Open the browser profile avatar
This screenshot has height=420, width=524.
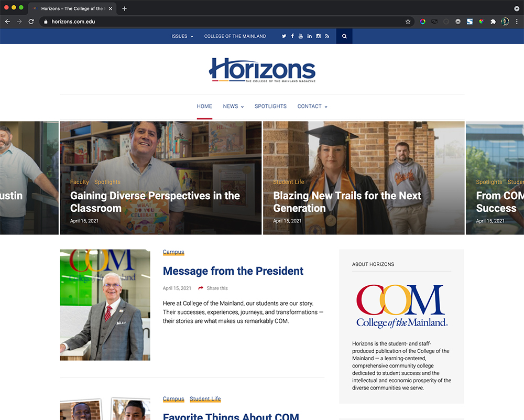(x=505, y=21)
